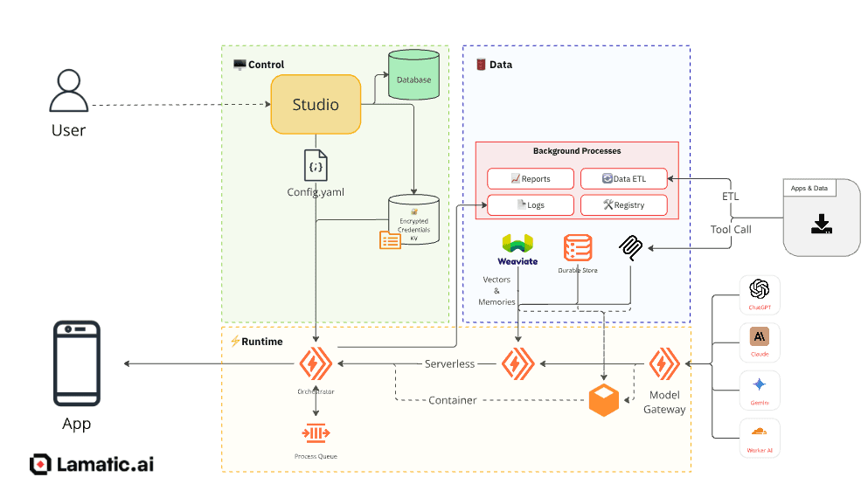Click the Orchestrator lightning icon
Screen dimensions: 868x498
click(x=316, y=363)
